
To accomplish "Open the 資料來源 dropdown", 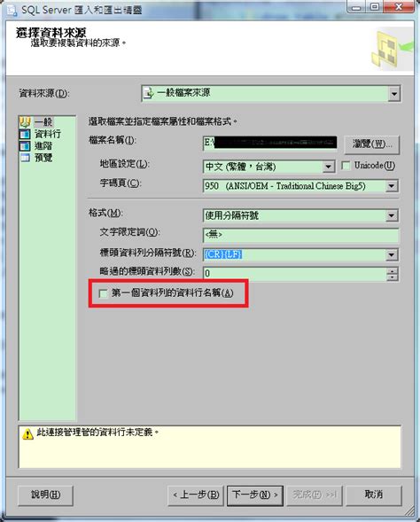I will tap(394, 94).
